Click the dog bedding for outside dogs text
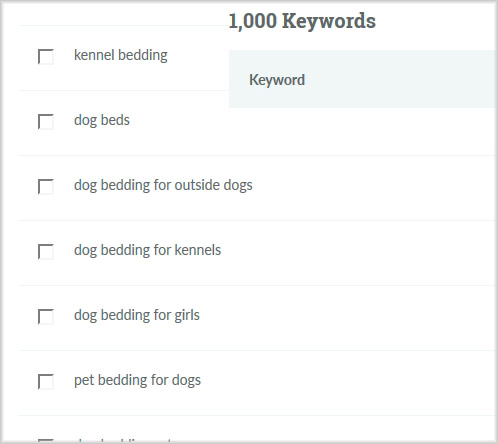 pos(163,185)
